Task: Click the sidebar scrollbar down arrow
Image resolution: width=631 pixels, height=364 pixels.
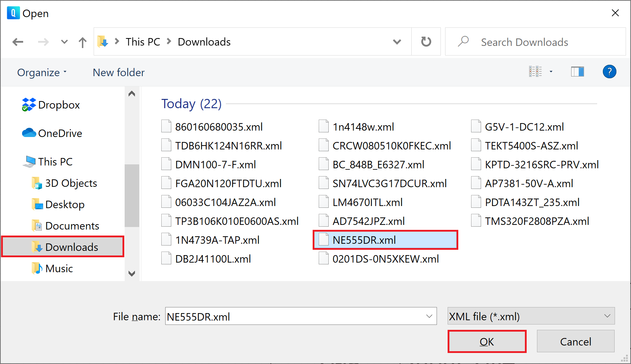Action: point(132,274)
